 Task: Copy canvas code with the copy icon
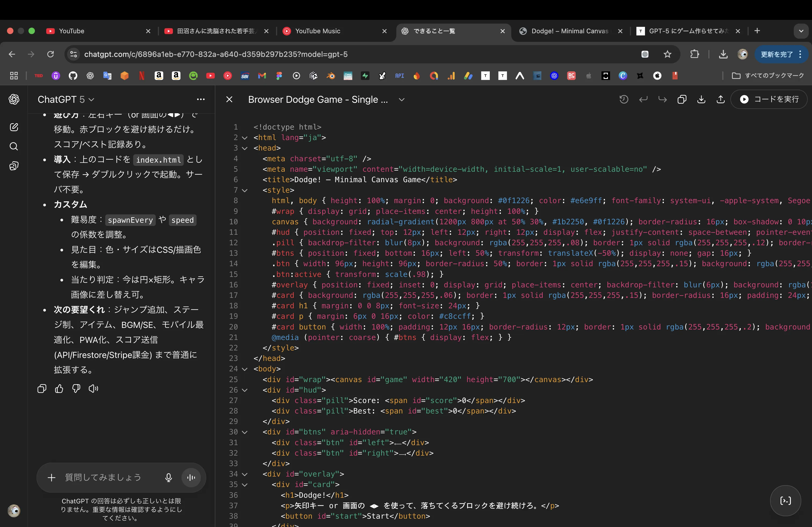point(682,100)
